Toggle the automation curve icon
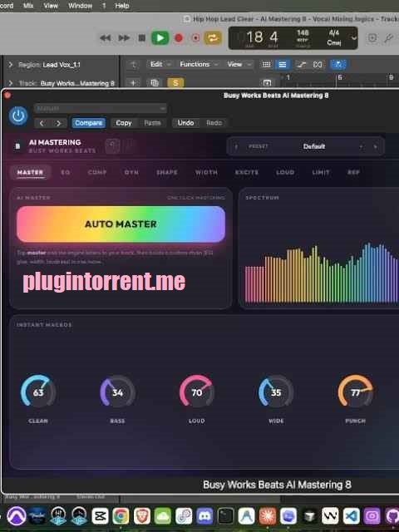The width and height of the screenshot is (399, 532). point(301,65)
